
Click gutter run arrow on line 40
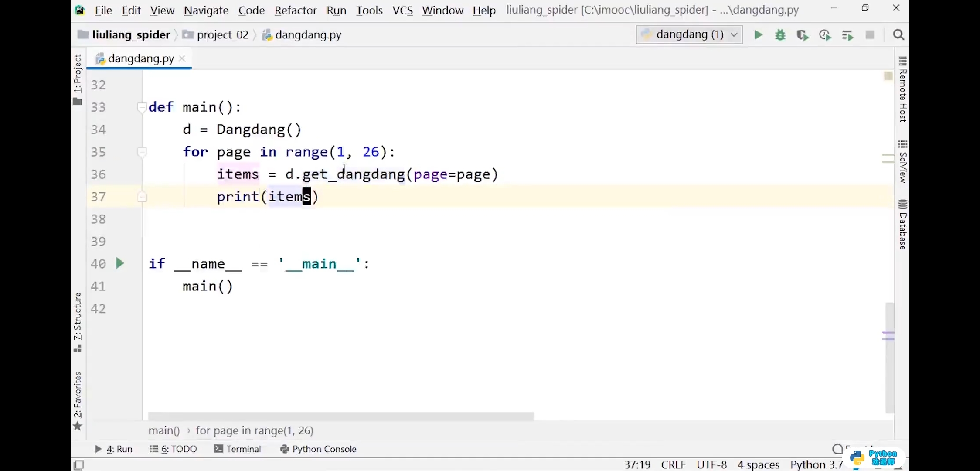(120, 263)
